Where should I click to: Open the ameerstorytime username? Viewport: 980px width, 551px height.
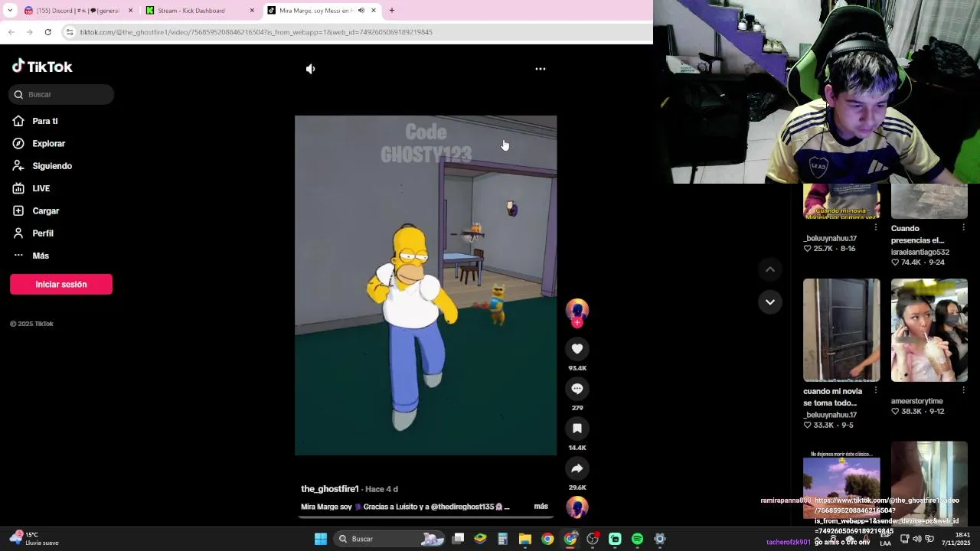(916, 401)
